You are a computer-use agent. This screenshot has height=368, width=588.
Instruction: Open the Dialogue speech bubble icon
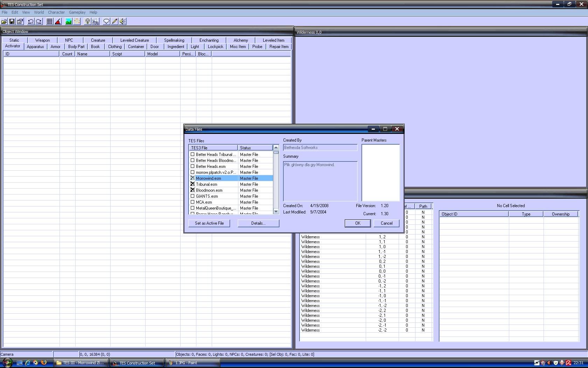[x=106, y=21]
